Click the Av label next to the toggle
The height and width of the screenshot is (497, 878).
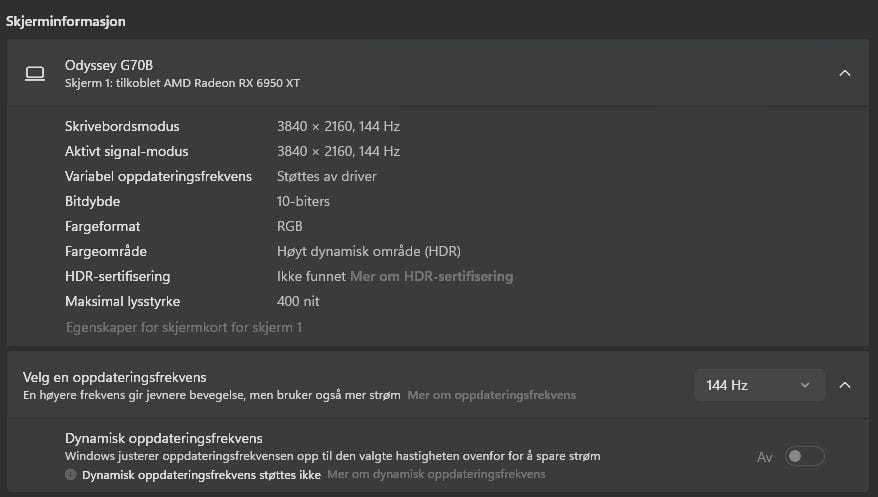764,457
